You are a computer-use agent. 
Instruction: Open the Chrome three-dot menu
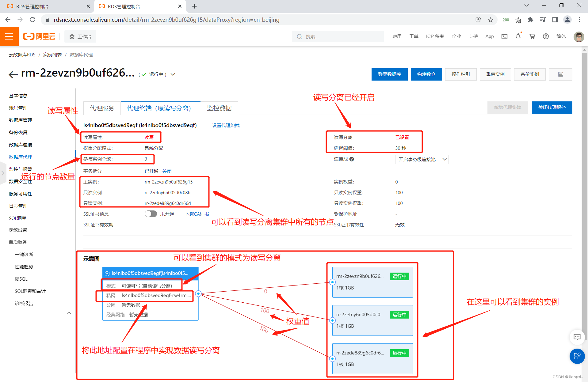coord(579,20)
